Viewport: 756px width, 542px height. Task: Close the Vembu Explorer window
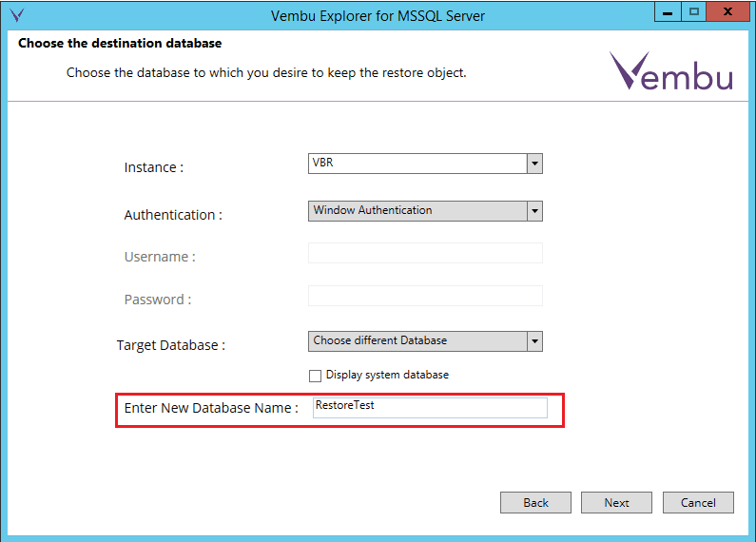pyautogui.click(x=727, y=11)
